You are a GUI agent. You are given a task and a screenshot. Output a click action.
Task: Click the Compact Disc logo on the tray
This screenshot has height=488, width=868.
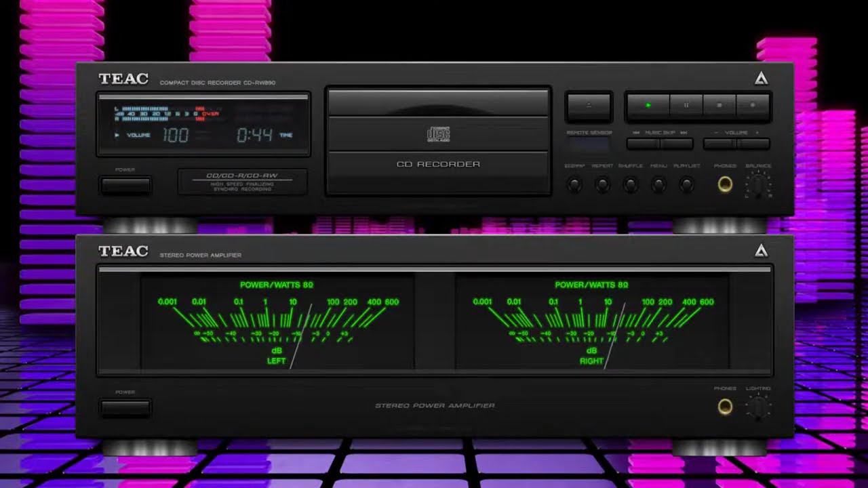click(438, 134)
